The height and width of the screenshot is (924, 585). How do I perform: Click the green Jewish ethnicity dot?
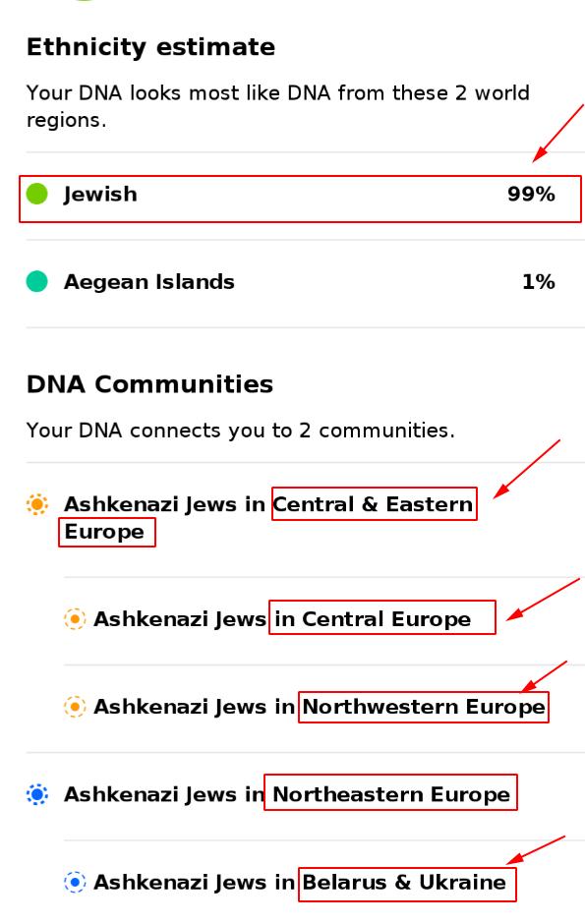pos(36,194)
